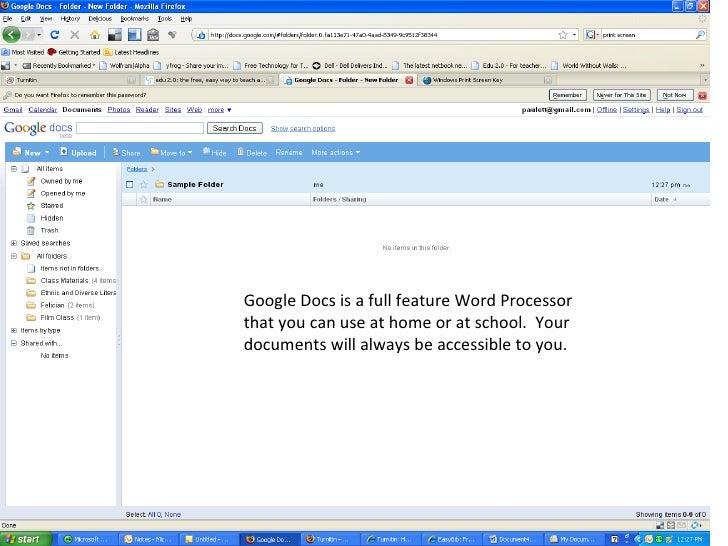Viewport: 728px width, 546px height.
Task: Click Share in Docs toolbar
Action: 126,152
